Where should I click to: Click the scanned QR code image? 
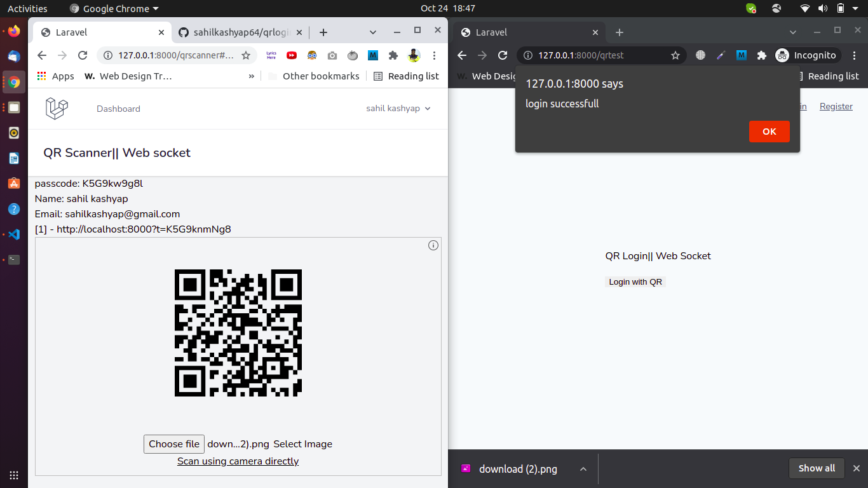(x=238, y=333)
